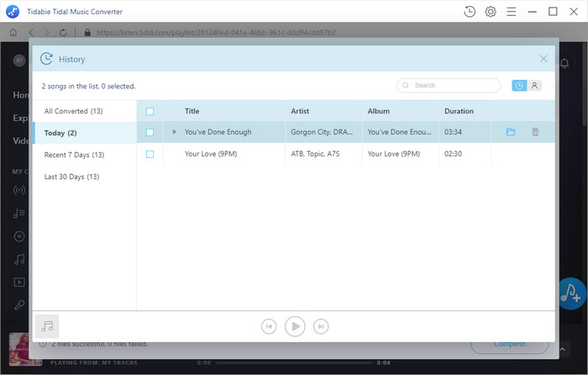Skip to next track in History player

click(x=321, y=326)
